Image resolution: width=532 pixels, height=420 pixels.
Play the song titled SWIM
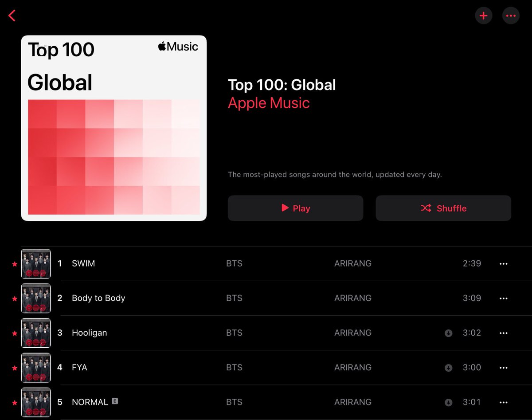point(83,263)
